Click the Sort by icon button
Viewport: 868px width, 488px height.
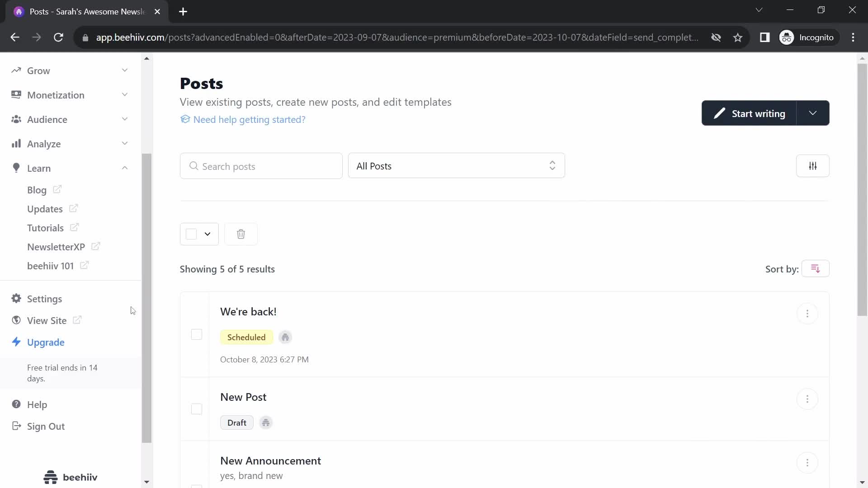(x=816, y=269)
